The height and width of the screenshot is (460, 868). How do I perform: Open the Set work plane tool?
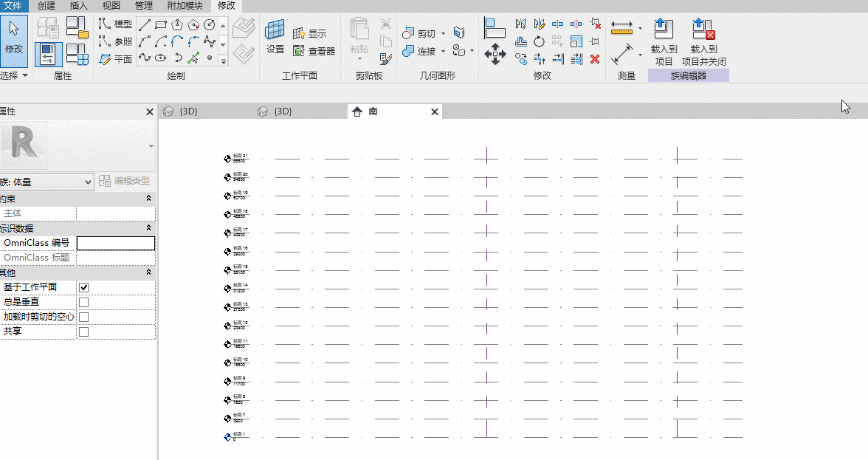[275, 37]
